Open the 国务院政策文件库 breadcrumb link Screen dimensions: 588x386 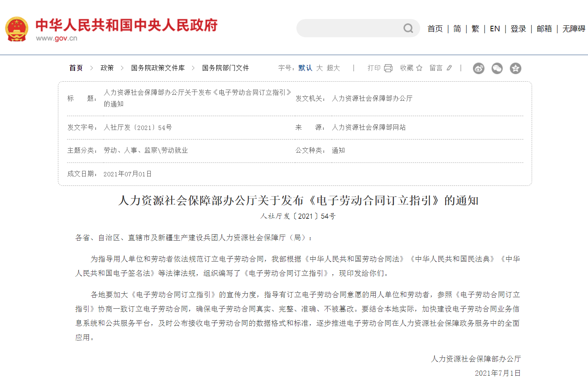158,68
